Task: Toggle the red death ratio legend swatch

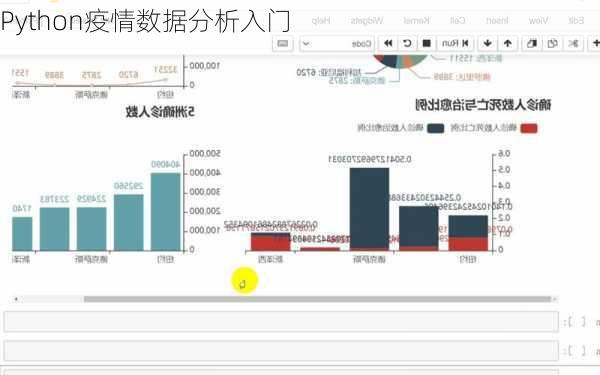Action: click(529, 128)
